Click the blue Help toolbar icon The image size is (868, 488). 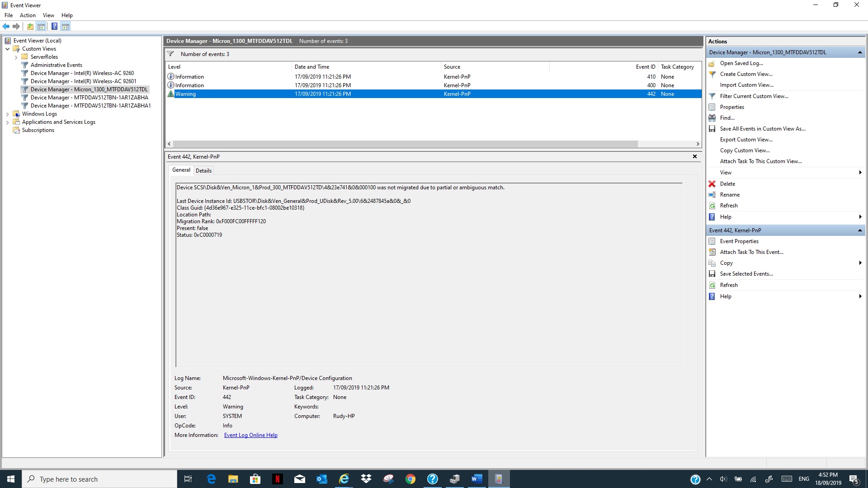(x=54, y=27)
